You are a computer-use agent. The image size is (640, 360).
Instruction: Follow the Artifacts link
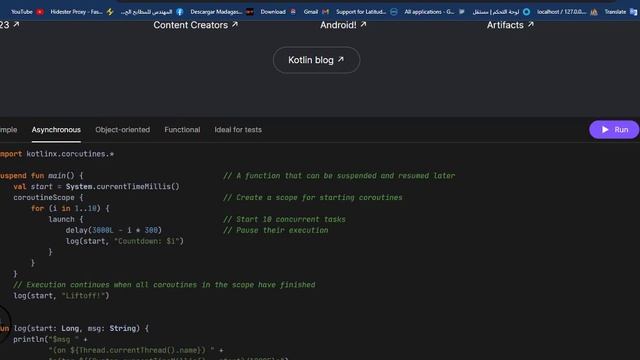pos(510,25)
